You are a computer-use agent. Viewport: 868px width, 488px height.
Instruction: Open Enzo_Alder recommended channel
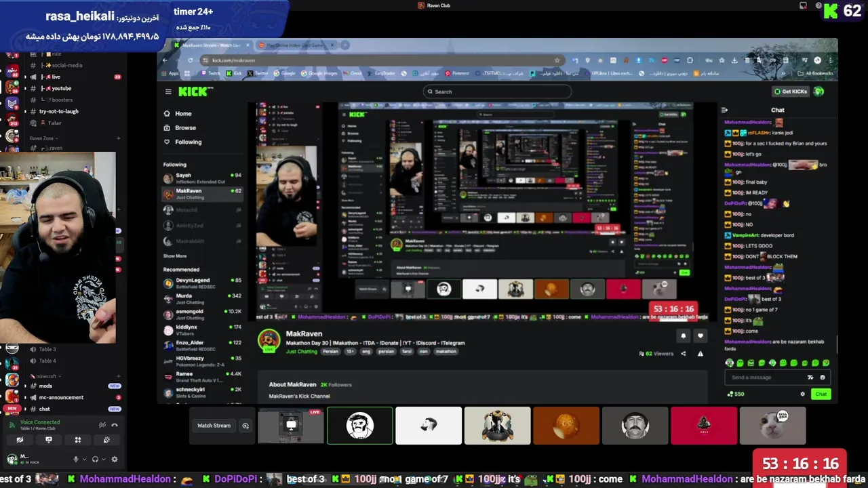click(202, 346)
